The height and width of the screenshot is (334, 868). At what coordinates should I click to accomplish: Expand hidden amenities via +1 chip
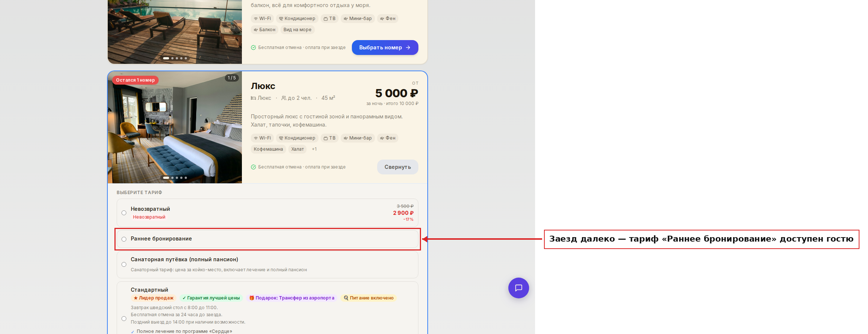click(314, 149)
